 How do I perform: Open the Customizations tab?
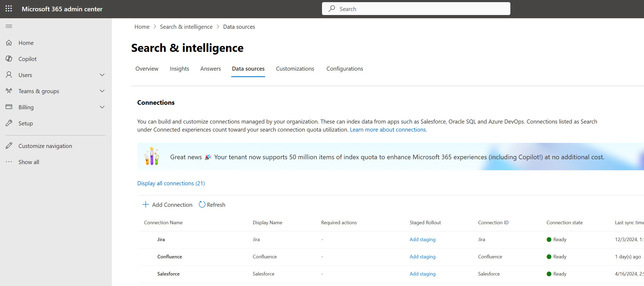click(295, 69)
